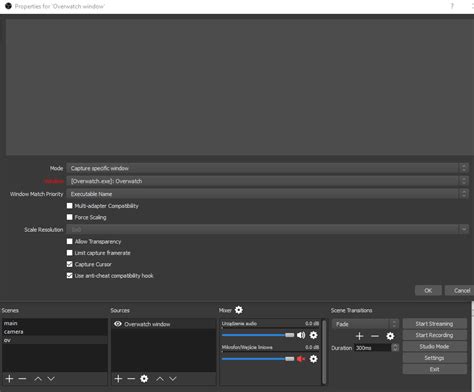Adjust the Duration stepper arrows
Viewport: 474px width, 392px height.
pos(395,348)
